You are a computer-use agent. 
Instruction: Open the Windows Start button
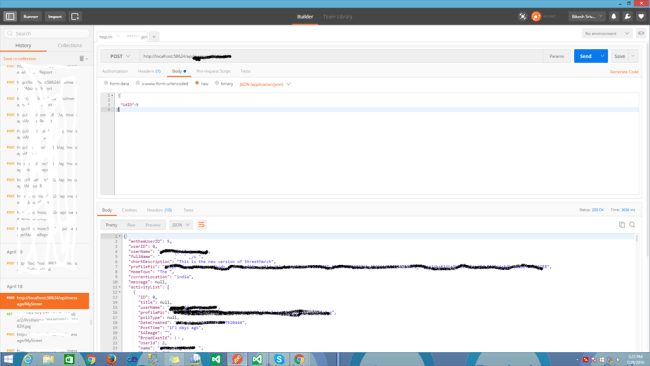click(8, 359)
